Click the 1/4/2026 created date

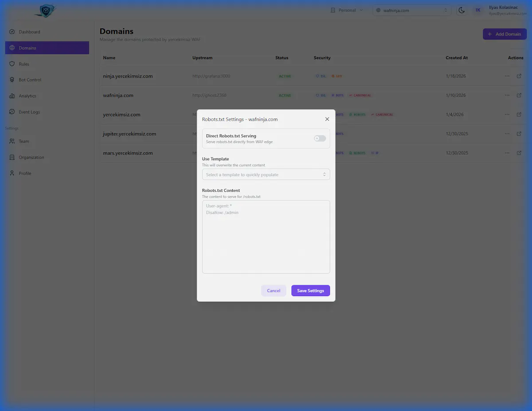[455, 115]
